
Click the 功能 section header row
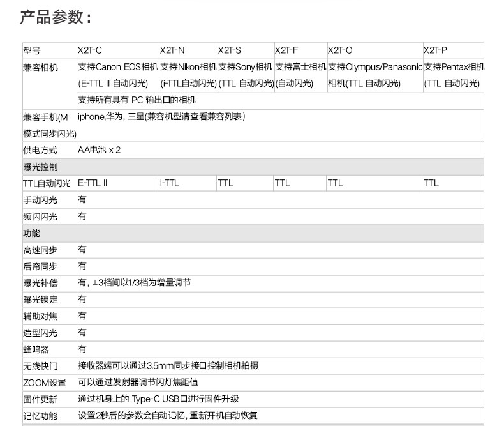click(253, 233)
